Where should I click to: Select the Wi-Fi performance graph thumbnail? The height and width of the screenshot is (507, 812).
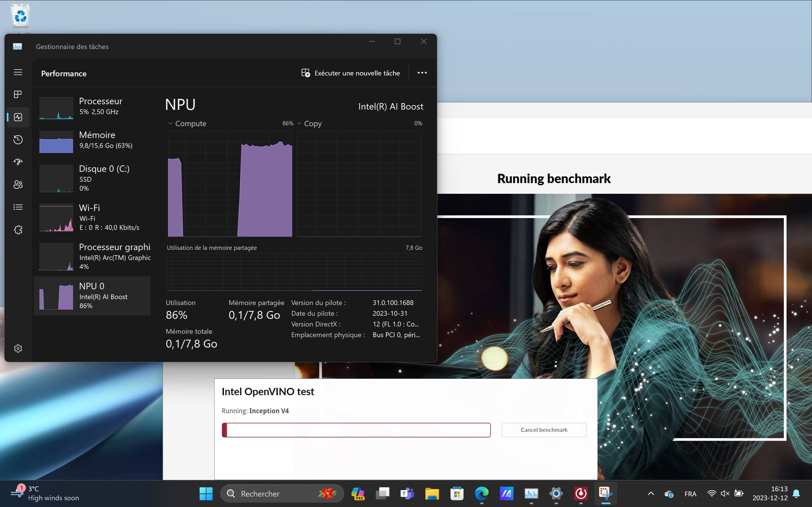point(56,218)
